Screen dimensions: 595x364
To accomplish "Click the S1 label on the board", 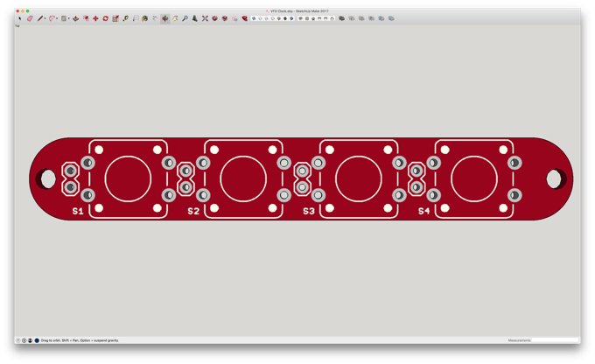I will 78,211.
